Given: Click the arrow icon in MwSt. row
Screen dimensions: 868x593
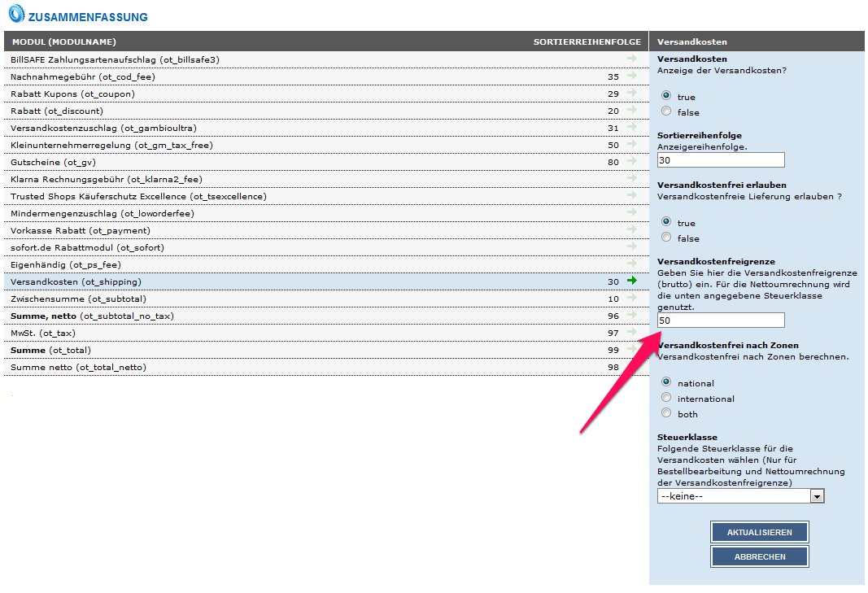Looking at the screenshot, I should click(x=632, y=333).
